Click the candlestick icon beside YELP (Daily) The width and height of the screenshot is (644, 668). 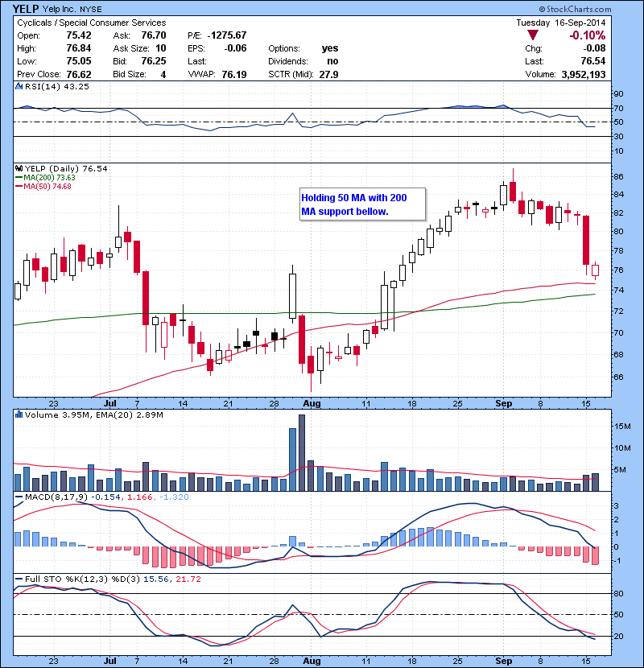[x=19, y=169]
